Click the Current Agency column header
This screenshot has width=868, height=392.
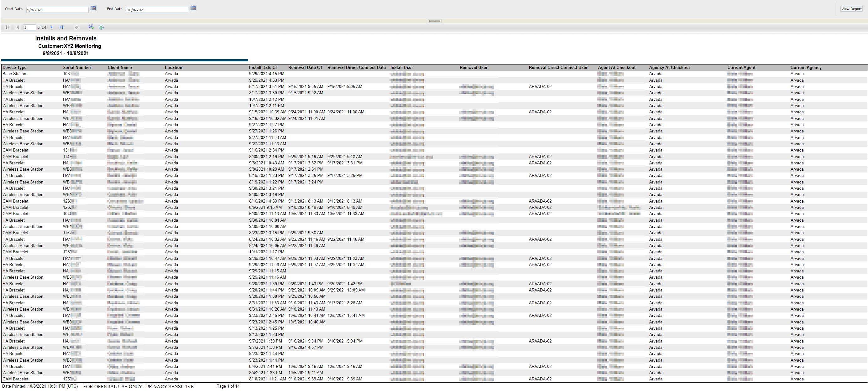[806, 67]
